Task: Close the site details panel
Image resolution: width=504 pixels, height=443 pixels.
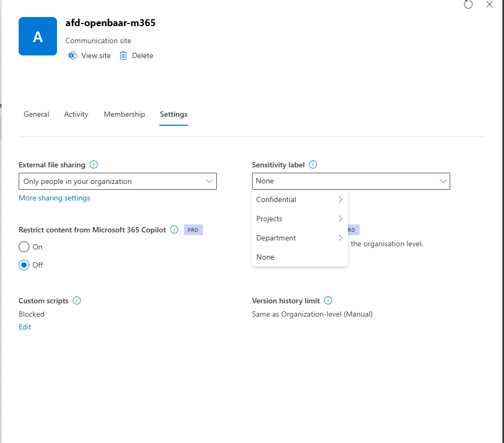Action: tap(489, 4)
